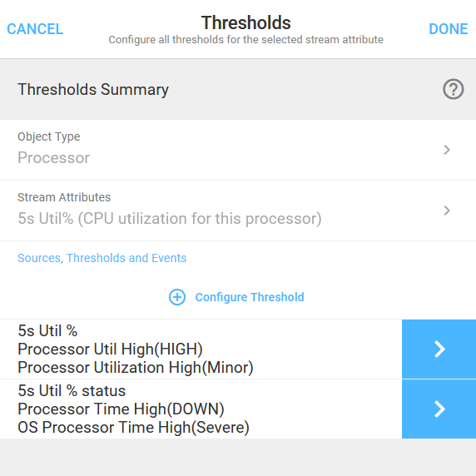Click Sources, Thresholds and Events heading
Screen dimensions: 476x476
102,258
